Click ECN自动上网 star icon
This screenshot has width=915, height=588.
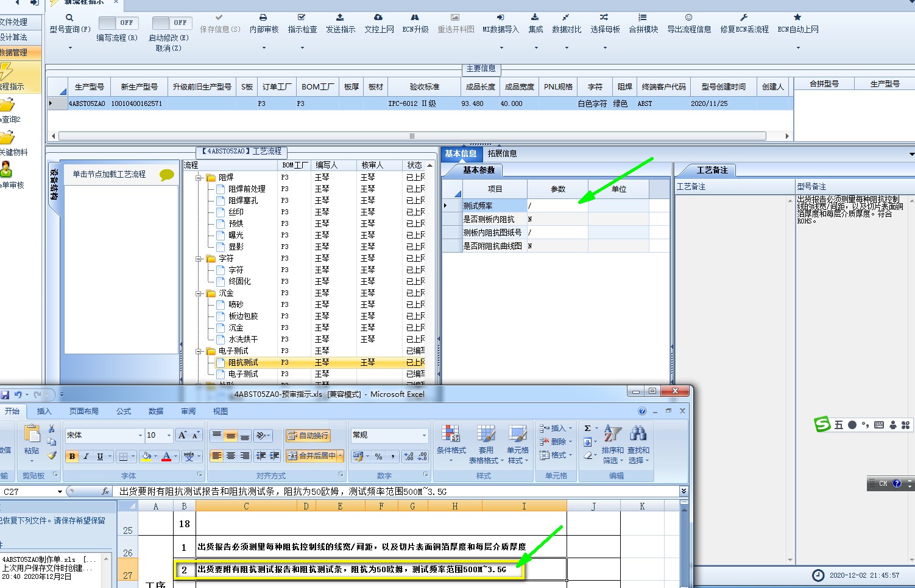coord(797,18)
